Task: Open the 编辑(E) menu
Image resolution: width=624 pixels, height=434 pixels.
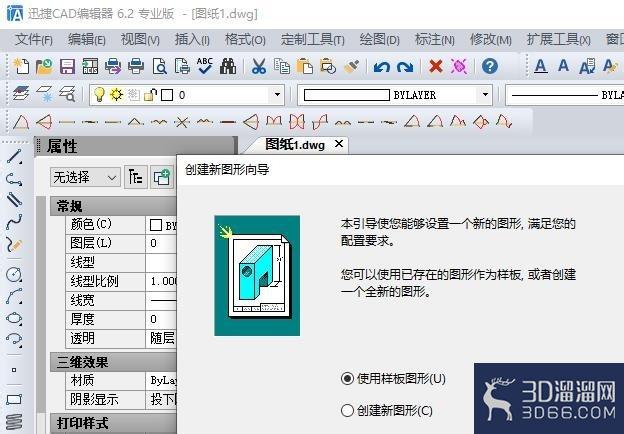Action: [x=86, y=40]
